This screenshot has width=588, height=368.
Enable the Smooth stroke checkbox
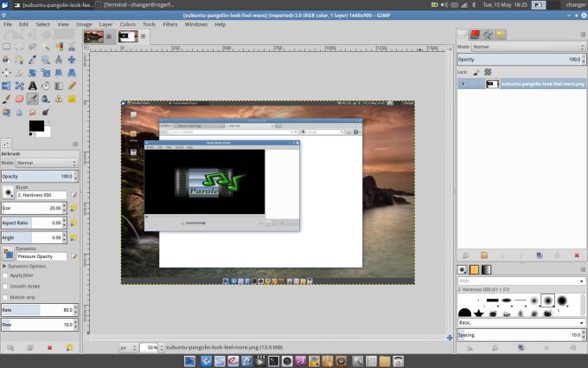pyautogui.click(x=5, y=285)
